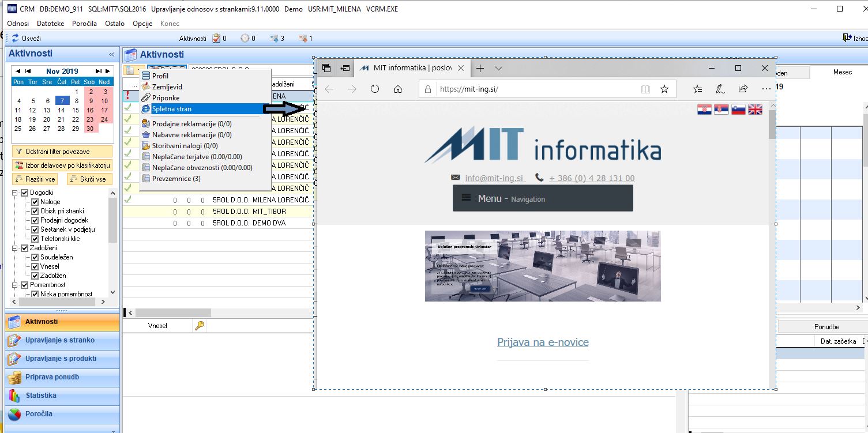Uncheck the Dogodki checkbox
This screenshot has width=868, height=433.
24,193
